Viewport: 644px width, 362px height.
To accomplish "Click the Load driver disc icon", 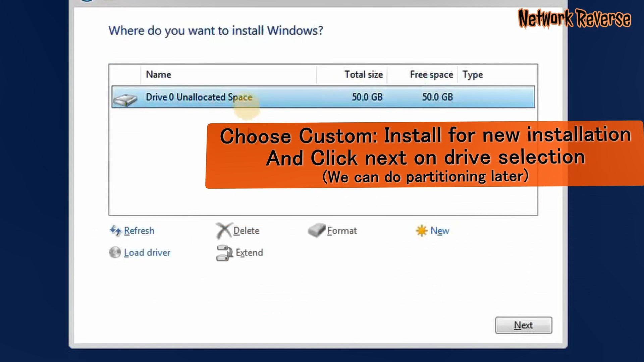I will point(115,252).
